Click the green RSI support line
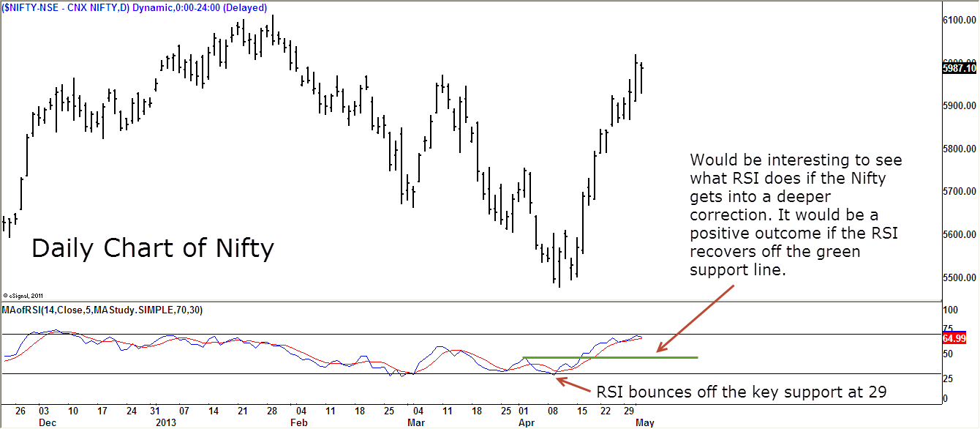This screenshot has height=429, width=980. click(609, 357)
